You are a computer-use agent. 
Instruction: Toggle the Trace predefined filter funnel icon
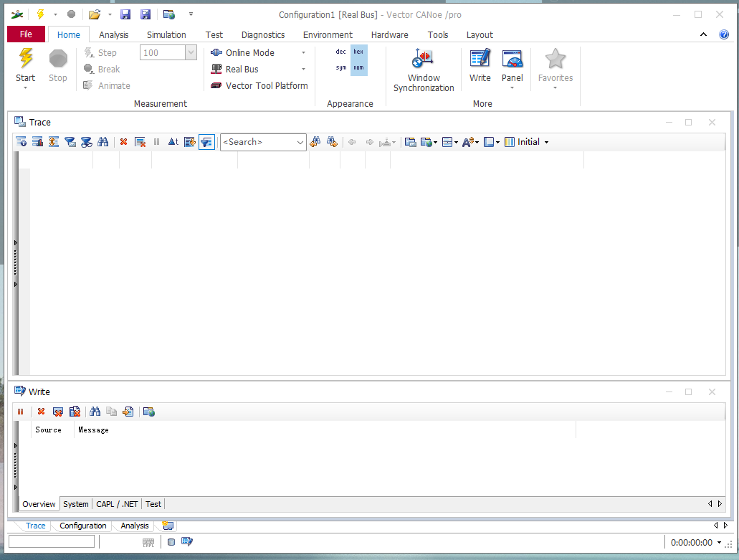coord(70,142)
